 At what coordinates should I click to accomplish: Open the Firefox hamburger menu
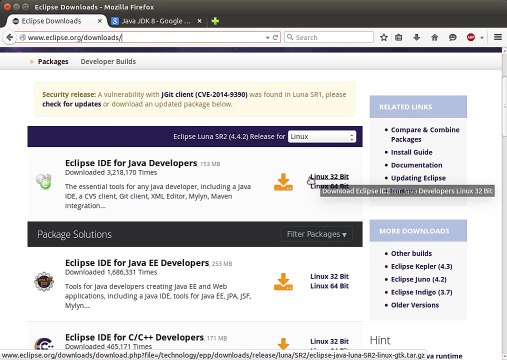pyautogui.click(x=498, y=37)
